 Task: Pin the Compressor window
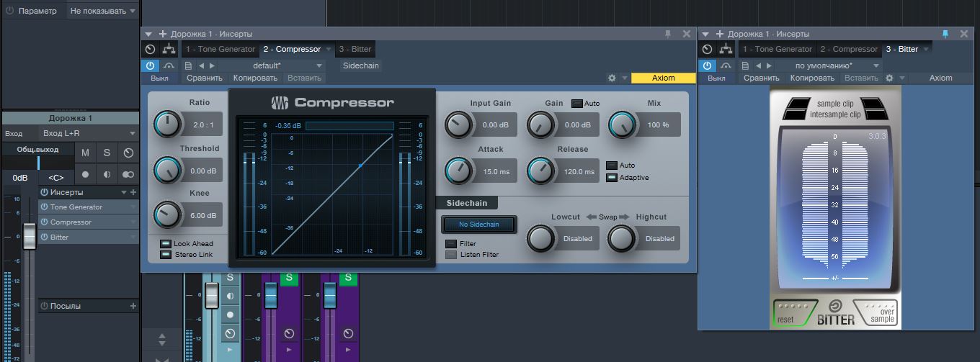click(x=668, y=34)
